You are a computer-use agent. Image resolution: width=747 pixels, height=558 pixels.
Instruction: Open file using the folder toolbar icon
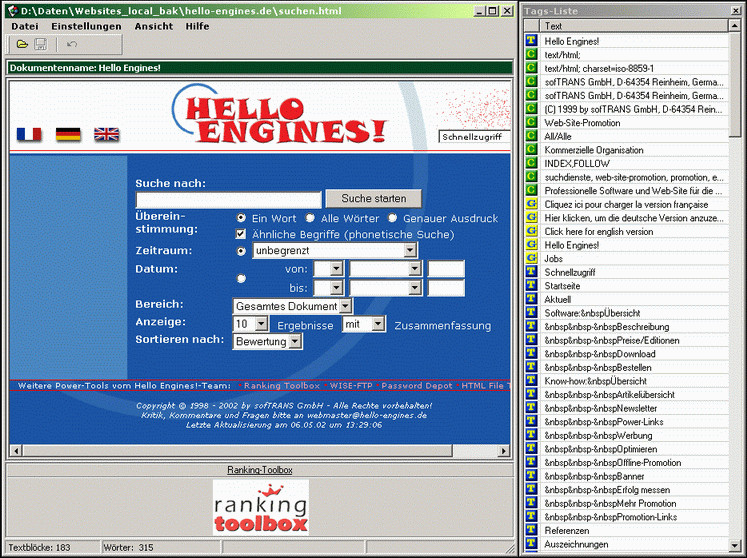click(x=22, y=44)
